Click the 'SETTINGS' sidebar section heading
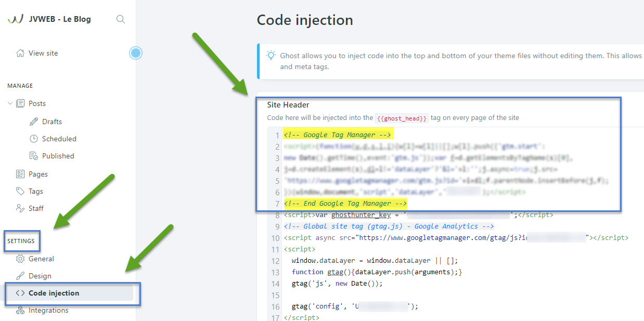Screen dimensions: 644x321 pyautogui.click(x=21, y=241)
